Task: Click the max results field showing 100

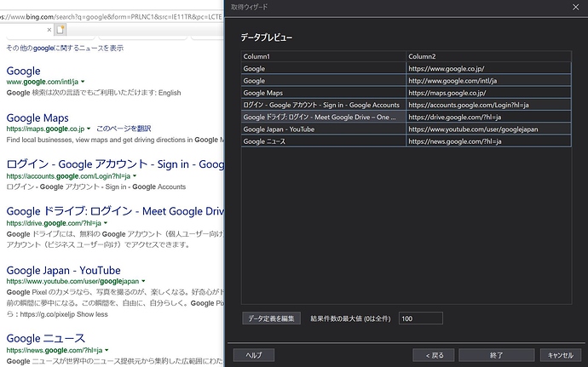Action: click(x=420, y=318)
